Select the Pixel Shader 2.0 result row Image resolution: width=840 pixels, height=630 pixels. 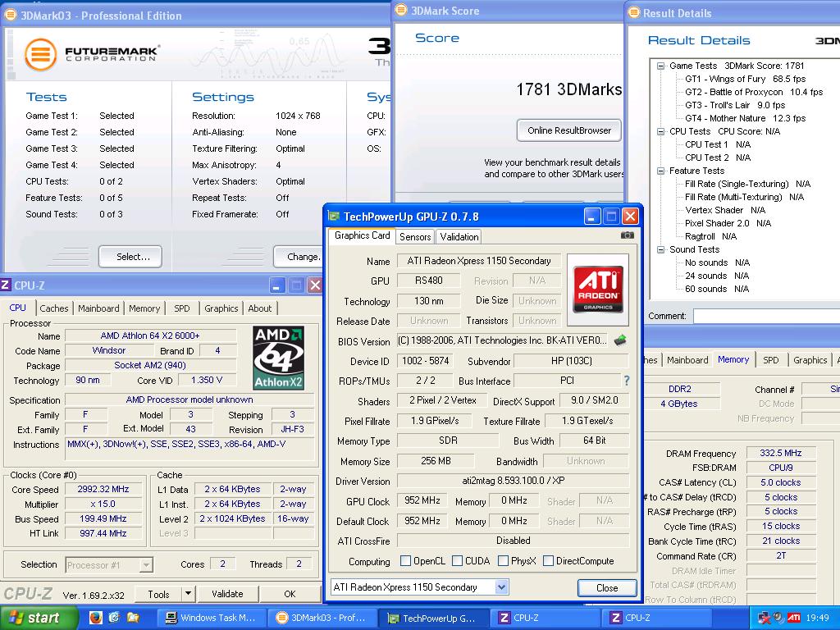(x=728, y=223)
